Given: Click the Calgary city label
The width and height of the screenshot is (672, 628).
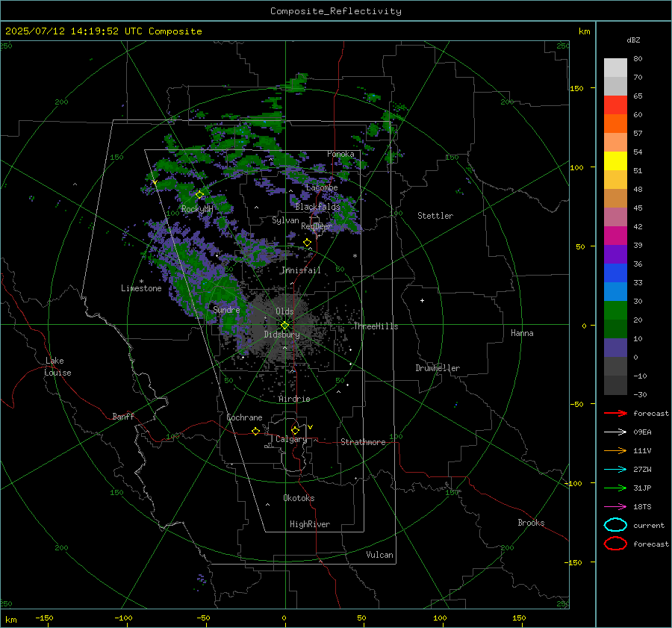Looking at the screenshot, I should [291, 439].
